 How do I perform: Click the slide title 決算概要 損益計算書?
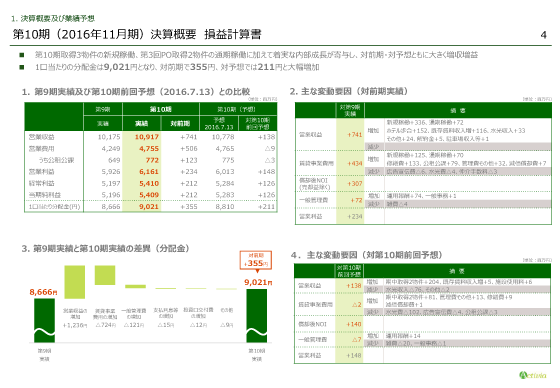137,34
